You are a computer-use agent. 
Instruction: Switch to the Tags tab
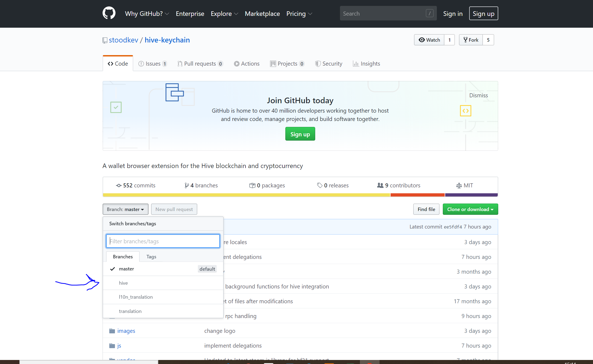tap(151, 257)
